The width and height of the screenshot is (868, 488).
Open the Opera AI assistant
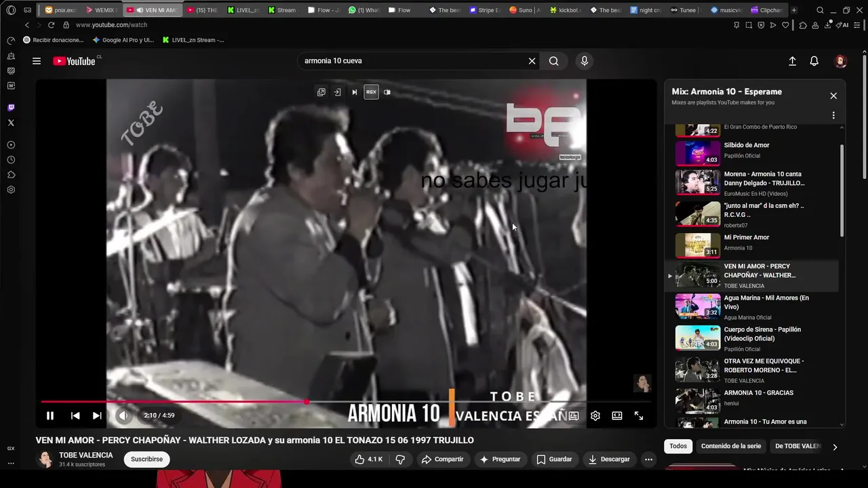point(843,25)
